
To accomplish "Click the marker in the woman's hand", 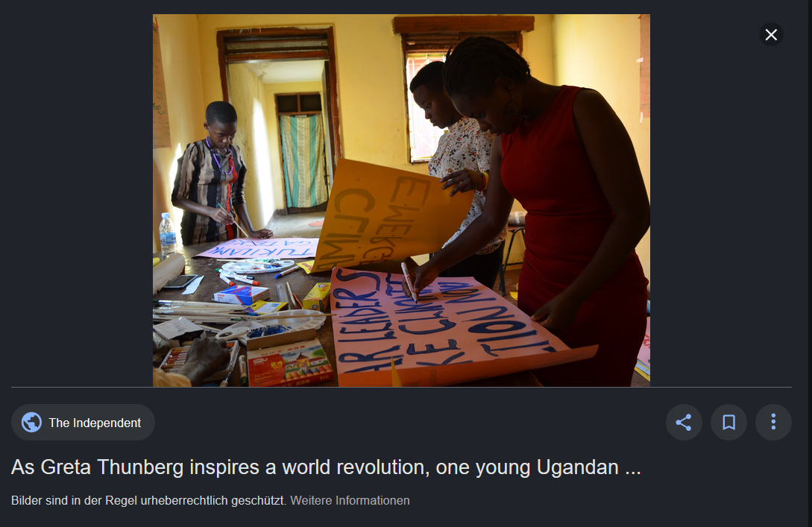I will pyautogui.click(x=409, y=283).
